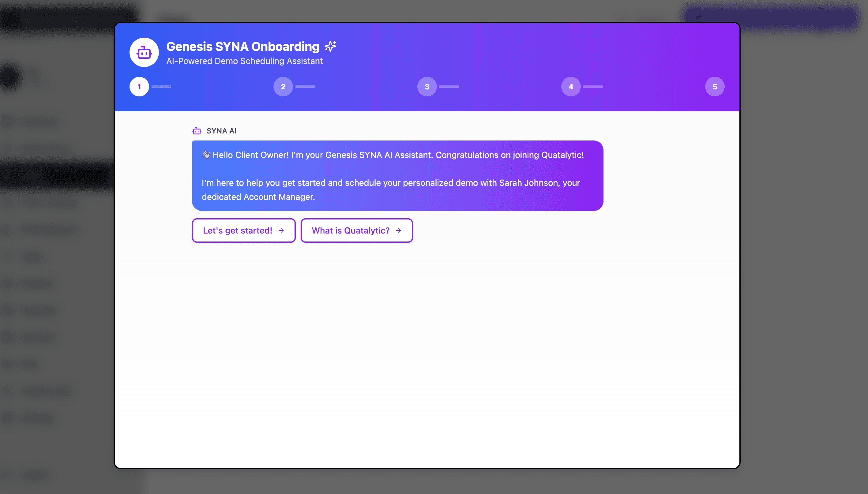868x494 pixels.
Task: Click the small robot icon next to SYNA AI
Action: pyautogui.click(x=197, y=131)
